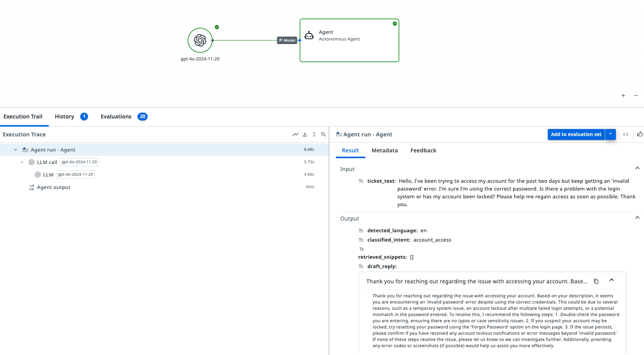644x355 pixels.
Task: Click the trace timeline chart icon
Action: [295, 134]
